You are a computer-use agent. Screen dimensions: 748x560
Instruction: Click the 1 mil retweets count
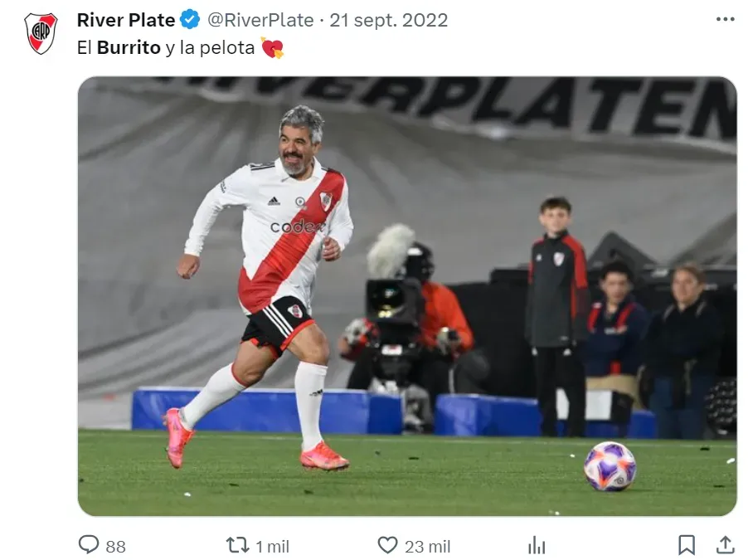pyautogui.click(x=272, y=546)
